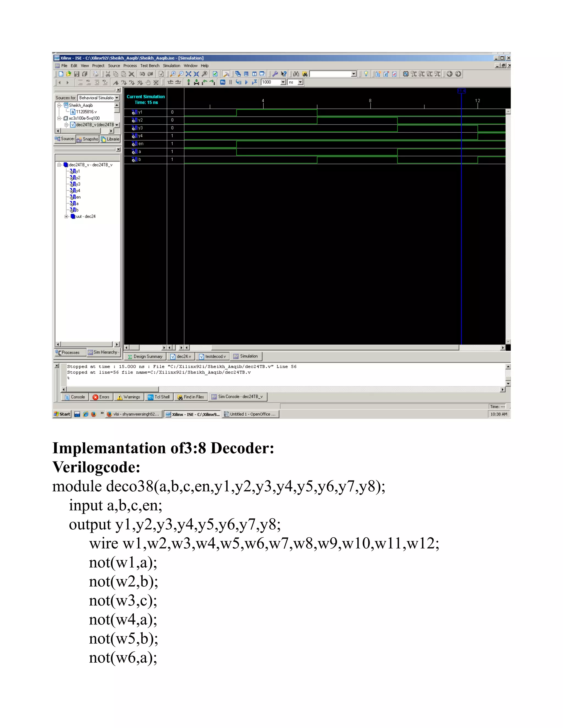Select the en signal row in waveform
Viewport: 563px width, 728px height.
tap(141, 144)
